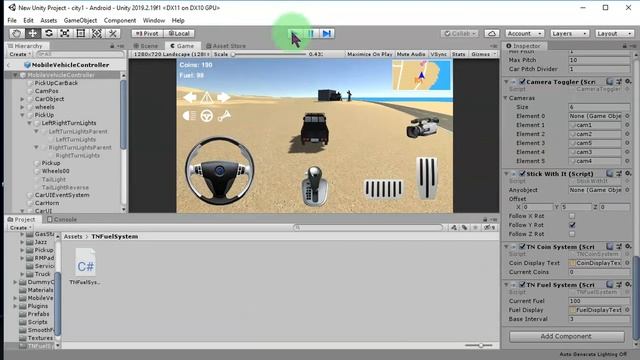Click the brake pedal in game view

point(383,189)
